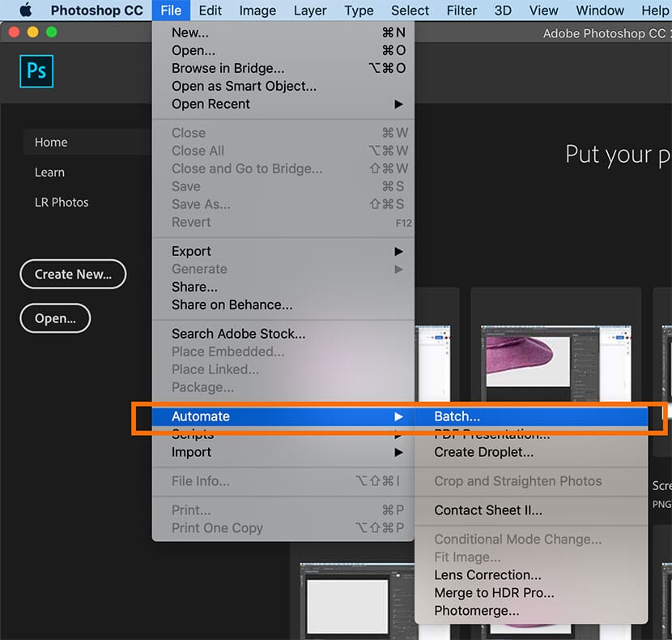Click the Photoshop Ps logo icon
This screenshot has height=640, width=672.
pyautogui.click(x=36, y=71)
